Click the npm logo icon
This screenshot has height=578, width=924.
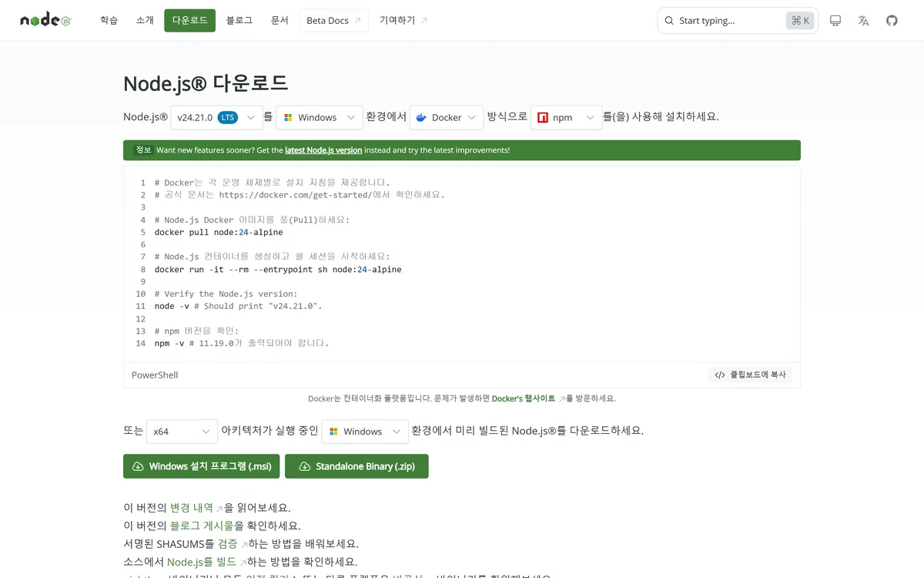click(543, 117)
